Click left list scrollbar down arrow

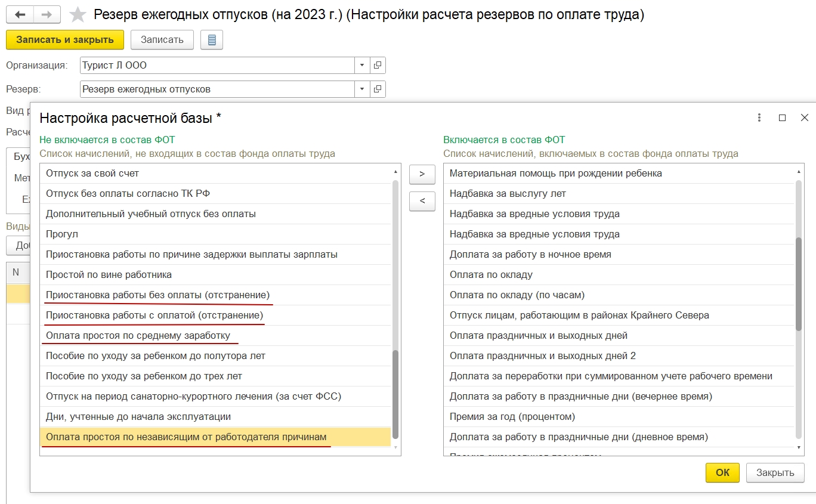click(395, 447)
